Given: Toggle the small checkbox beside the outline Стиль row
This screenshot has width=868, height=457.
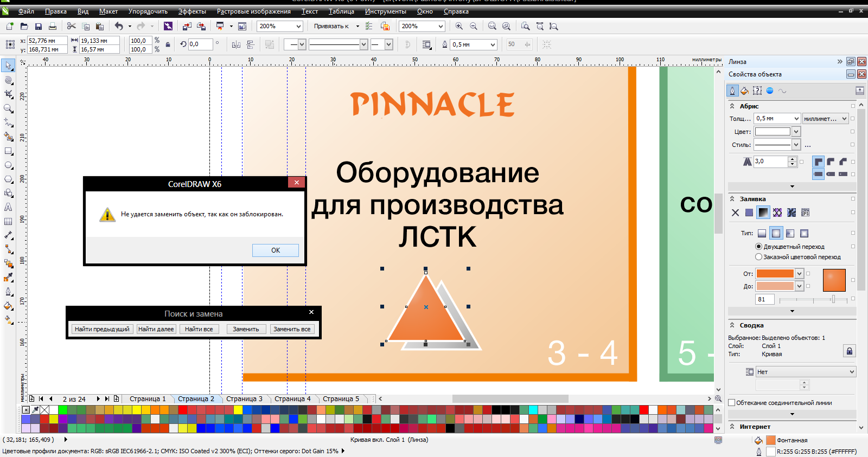Looking at the screenshot, I should click(853, 145).
